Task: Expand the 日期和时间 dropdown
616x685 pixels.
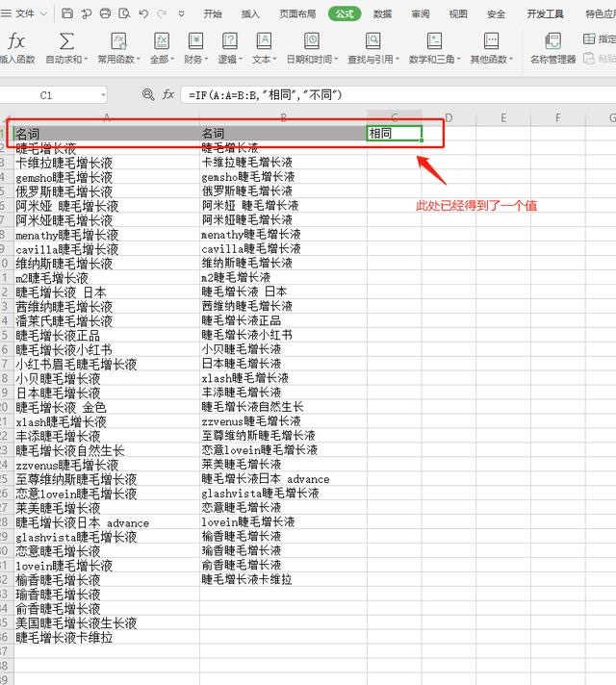Action: tap(336, 59)
